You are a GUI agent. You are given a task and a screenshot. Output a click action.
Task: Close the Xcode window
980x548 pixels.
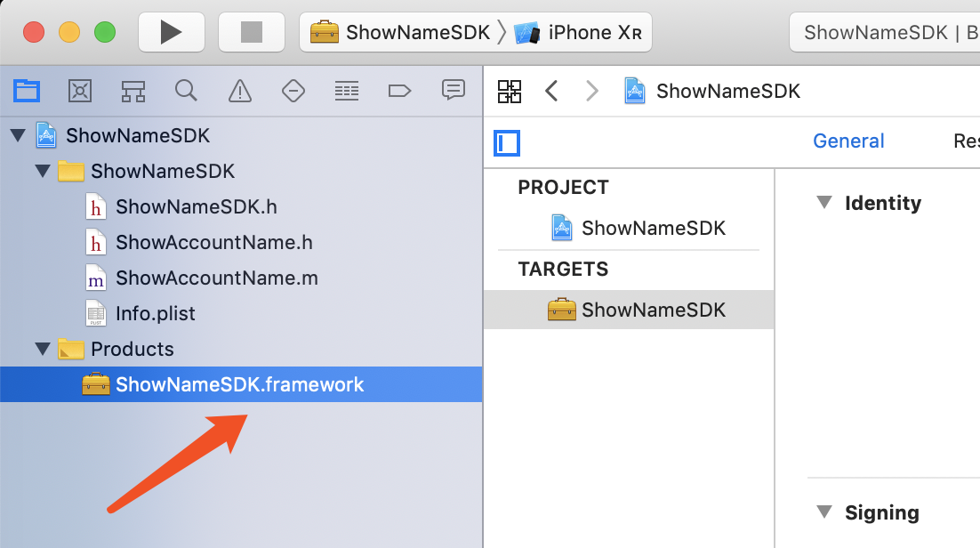pos(34,32)
